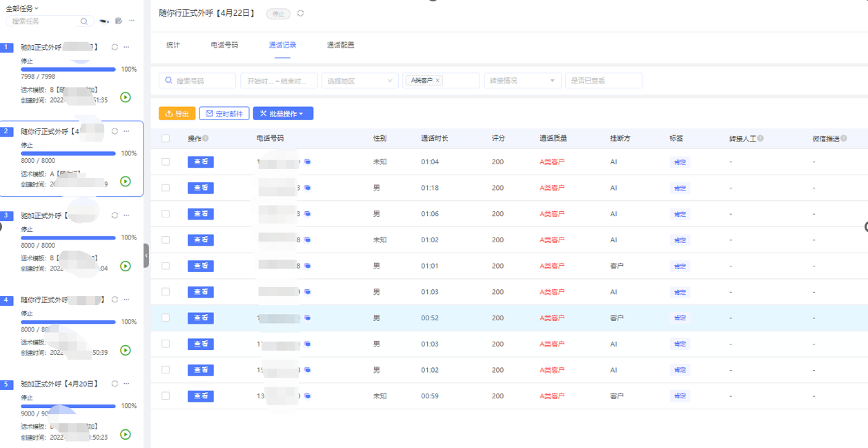Click the orange 导出 export button
Image resolution: width=868 pixels, height=448 pixels.
click(177, 114)
